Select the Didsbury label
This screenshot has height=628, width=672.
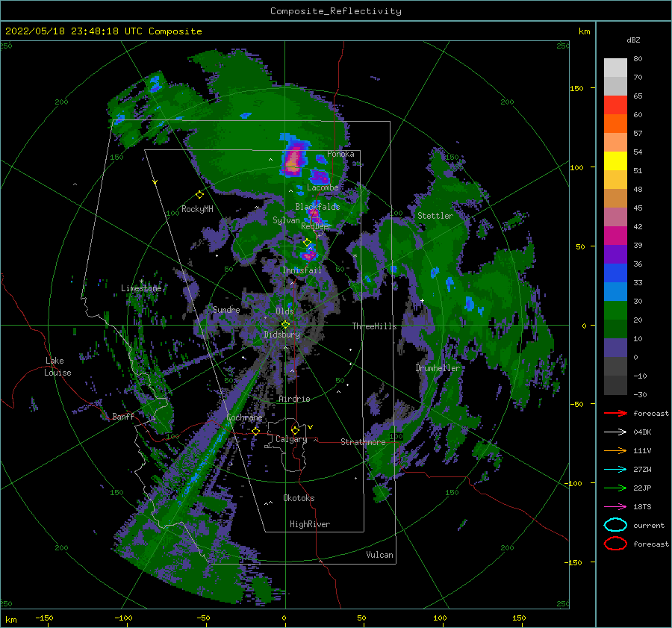281,335
